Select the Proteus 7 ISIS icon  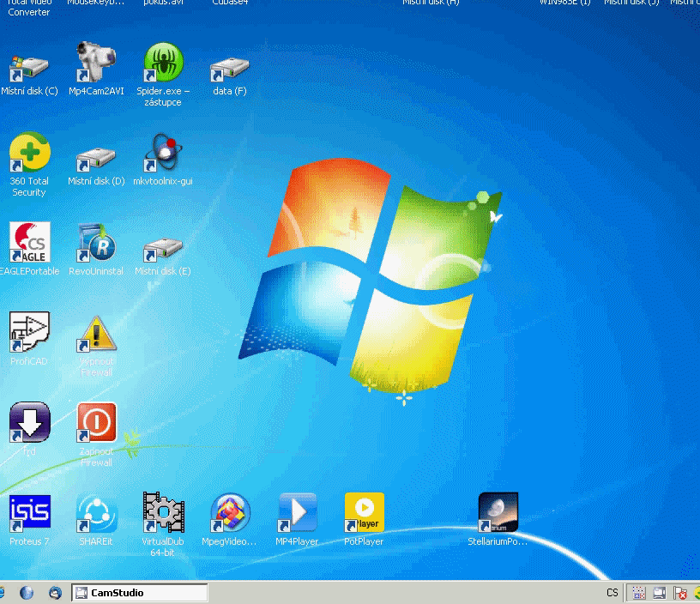[29, 512]
